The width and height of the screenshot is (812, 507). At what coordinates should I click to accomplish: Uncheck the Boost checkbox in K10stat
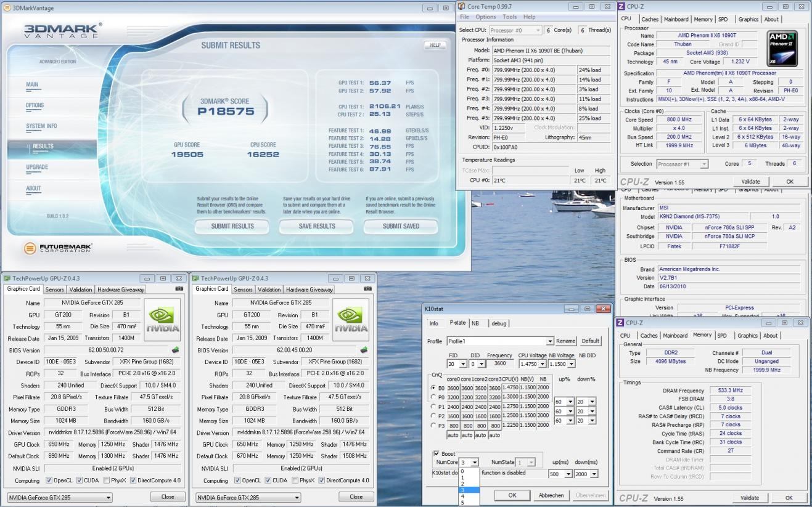(437, 454)
